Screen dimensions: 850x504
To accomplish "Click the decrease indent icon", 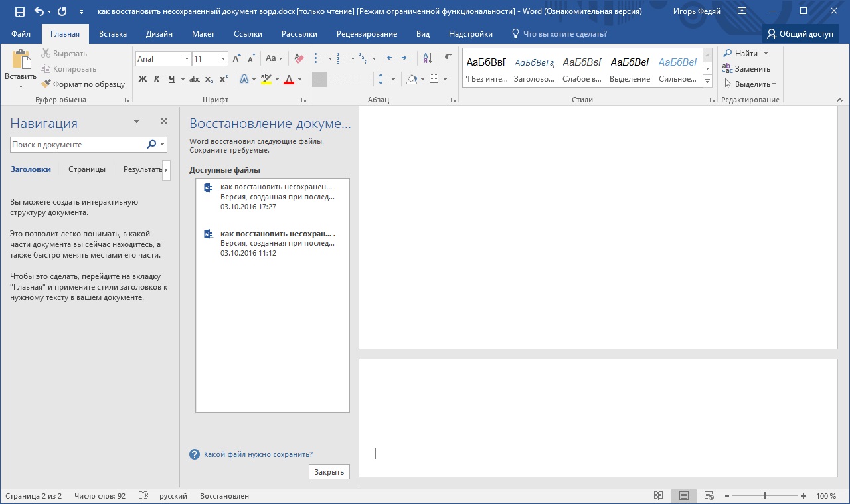I will point(392,59).
